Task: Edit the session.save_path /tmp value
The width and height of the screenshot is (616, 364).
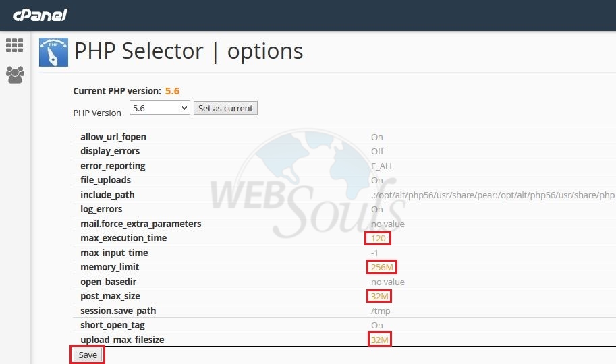Action: 381,311
